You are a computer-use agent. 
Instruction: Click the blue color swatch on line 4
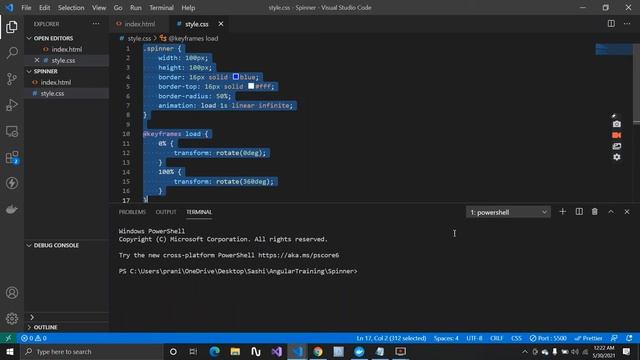[x=236, y=77]
